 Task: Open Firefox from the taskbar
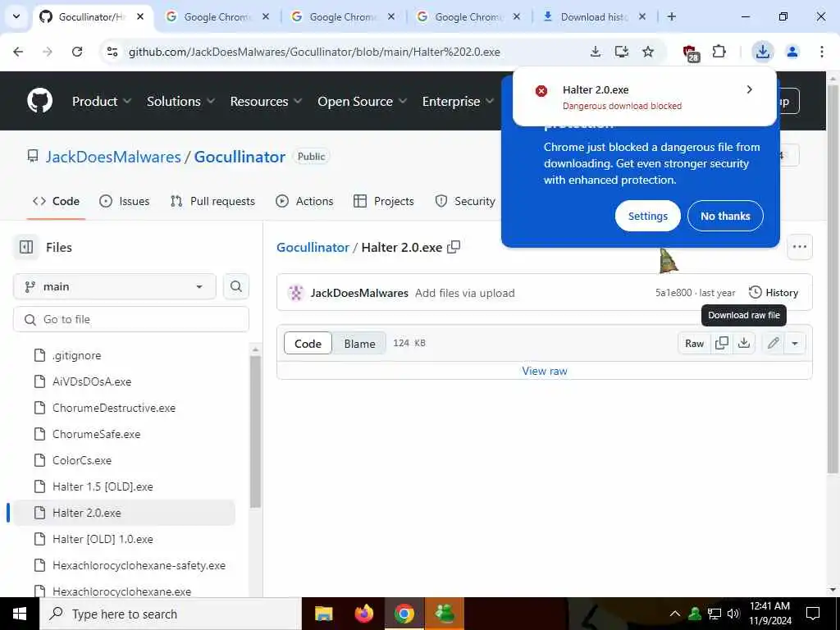point(363,614)
